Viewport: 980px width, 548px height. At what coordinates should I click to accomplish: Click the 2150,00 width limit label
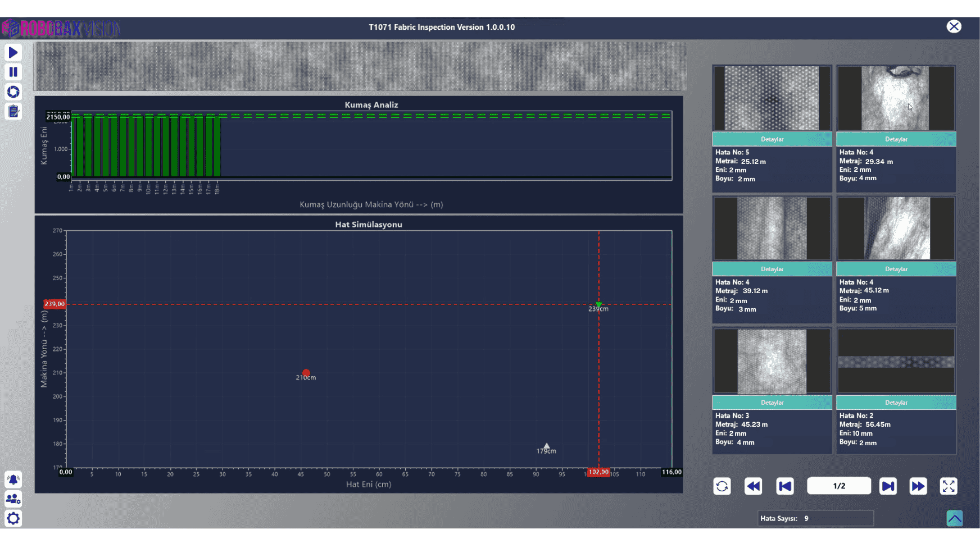pyautogui.click(x=58, y=117)
